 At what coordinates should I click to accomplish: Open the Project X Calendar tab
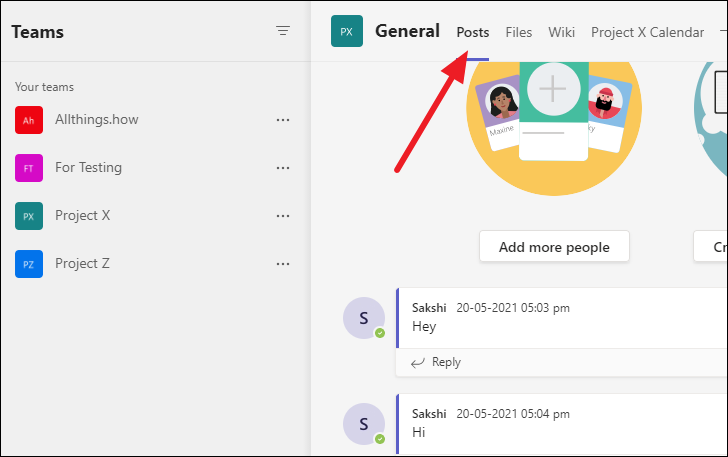pos(647,32)
